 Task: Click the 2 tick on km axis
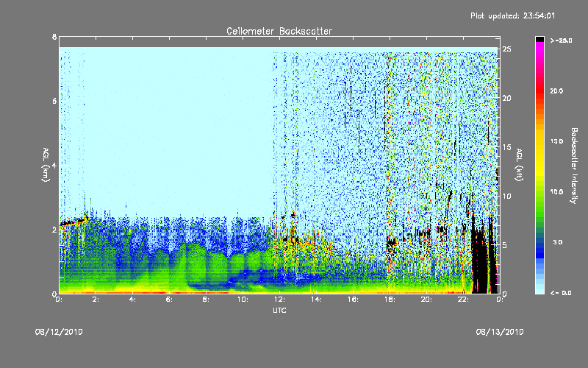pos(54,230)
